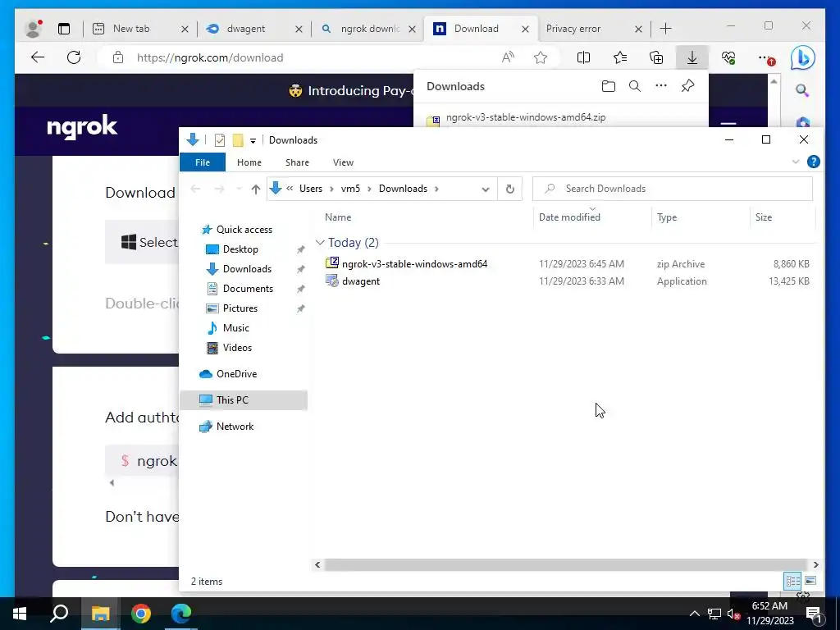840x630 pixels.
Task: Sort files by Size column
Action: [764, 217]
